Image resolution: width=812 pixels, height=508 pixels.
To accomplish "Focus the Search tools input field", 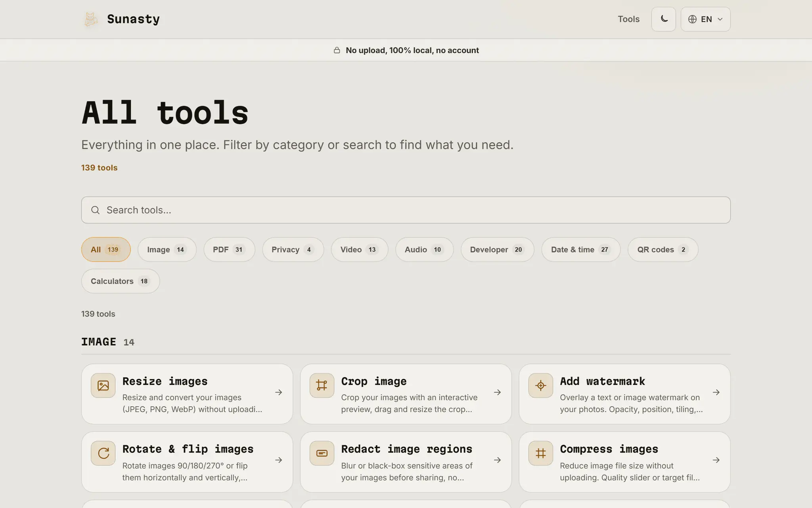I will [406, 210].
